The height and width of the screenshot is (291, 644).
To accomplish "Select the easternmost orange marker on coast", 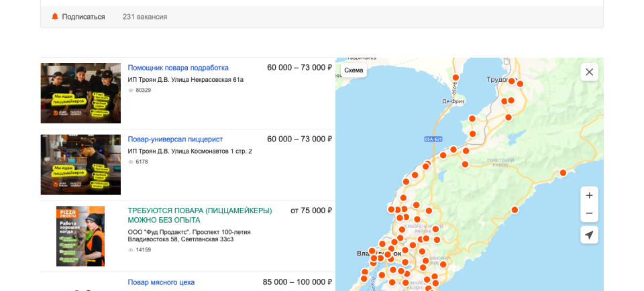I will (563, 173).
